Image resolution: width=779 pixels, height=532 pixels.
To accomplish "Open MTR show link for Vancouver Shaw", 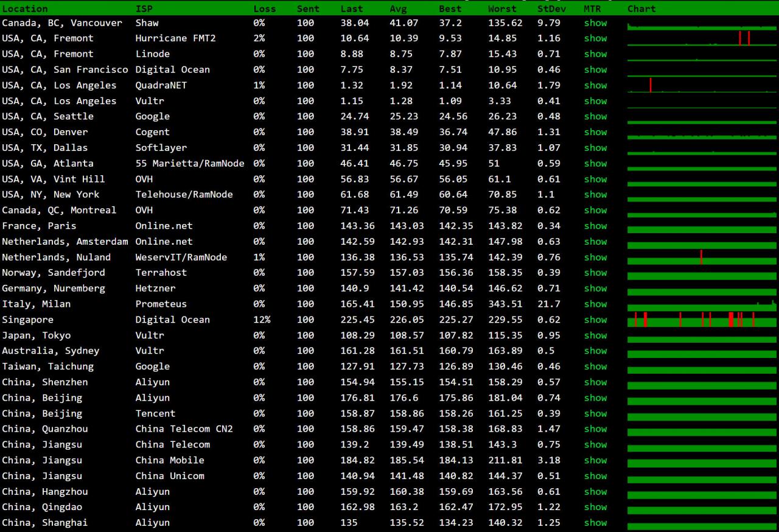I will point(595,23).
